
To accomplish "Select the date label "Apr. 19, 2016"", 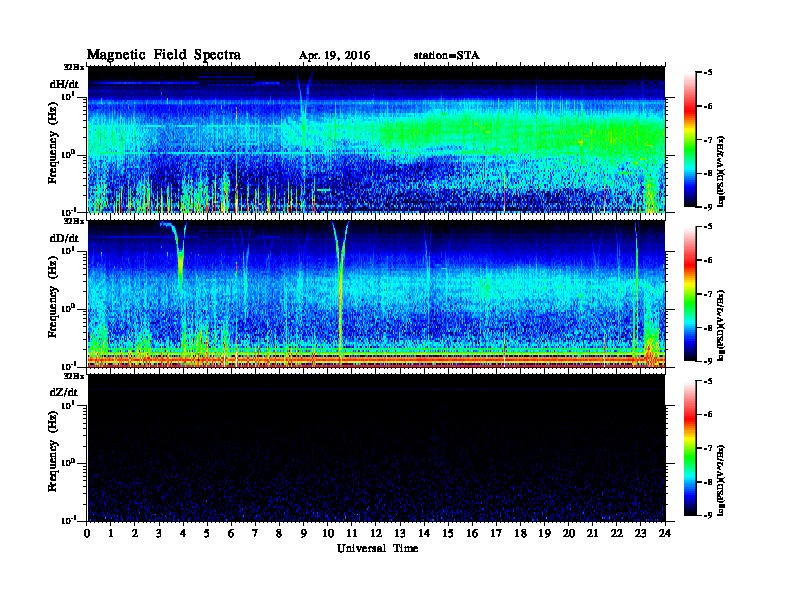I will [x=334, y=56].
